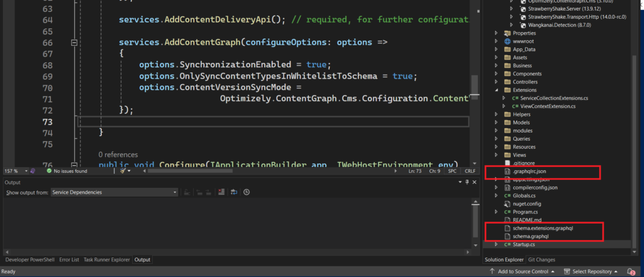Switch to the Git Changes tab
Image resolution: width=644 pixels, height=277 pixels.
coord(541,259)
